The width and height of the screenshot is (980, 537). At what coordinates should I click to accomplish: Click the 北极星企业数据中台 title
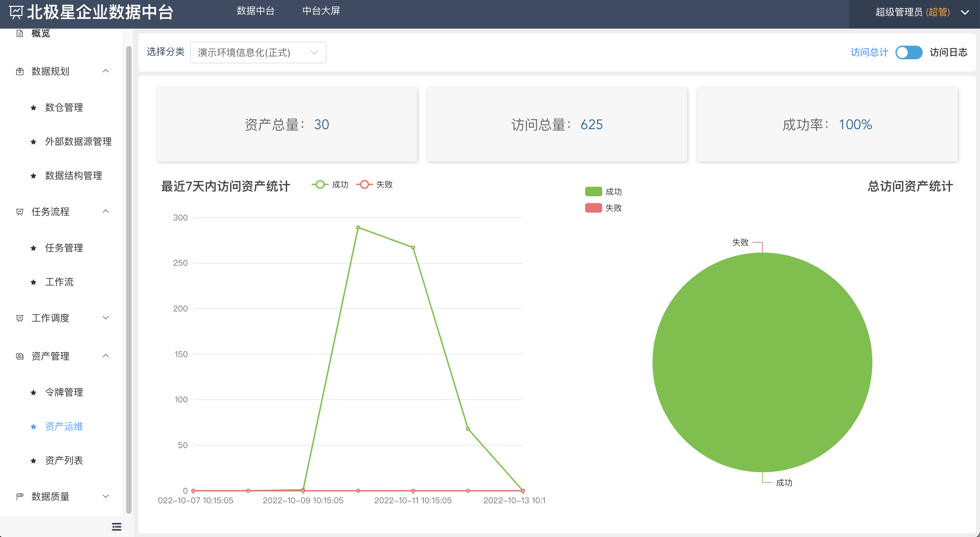coord(101,12)
